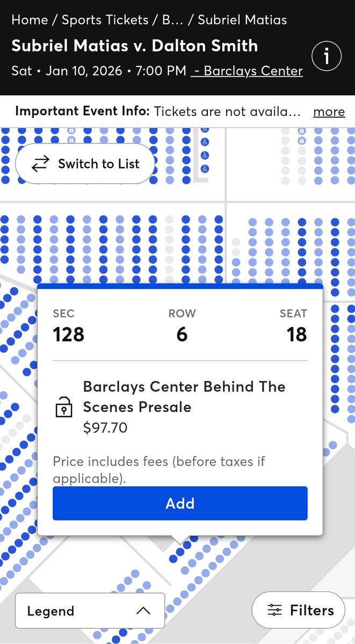
Task: Select the bottom-most wheelchair accessible seat icon
Action: [x=205, y=169]
